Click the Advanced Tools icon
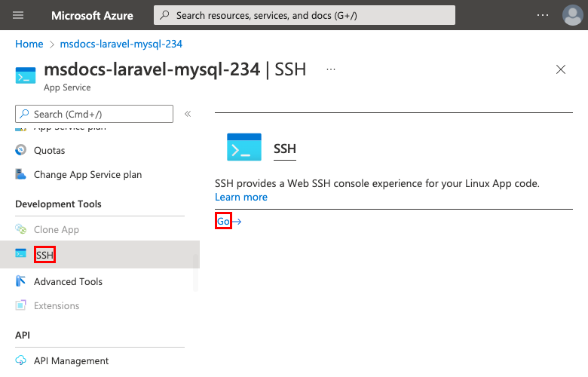This screenshot has width=588, height=377. coord(20,281)
